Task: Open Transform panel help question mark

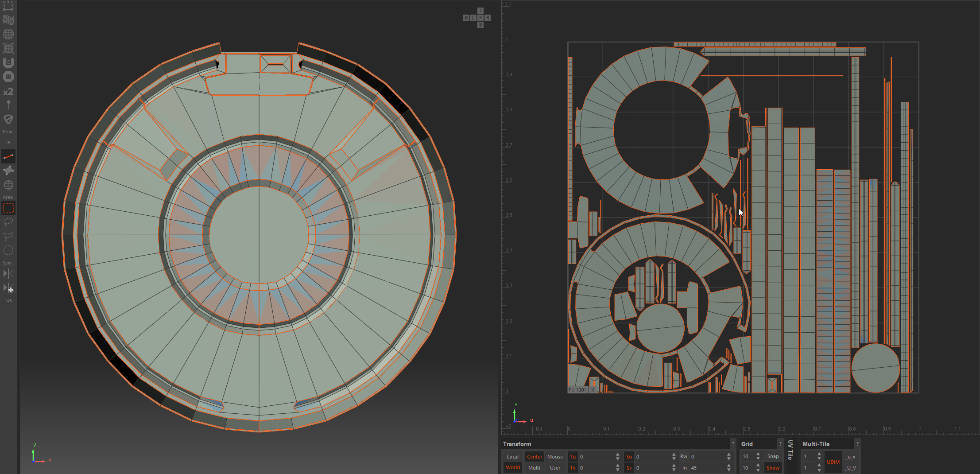Action: (x=733, y=444)
